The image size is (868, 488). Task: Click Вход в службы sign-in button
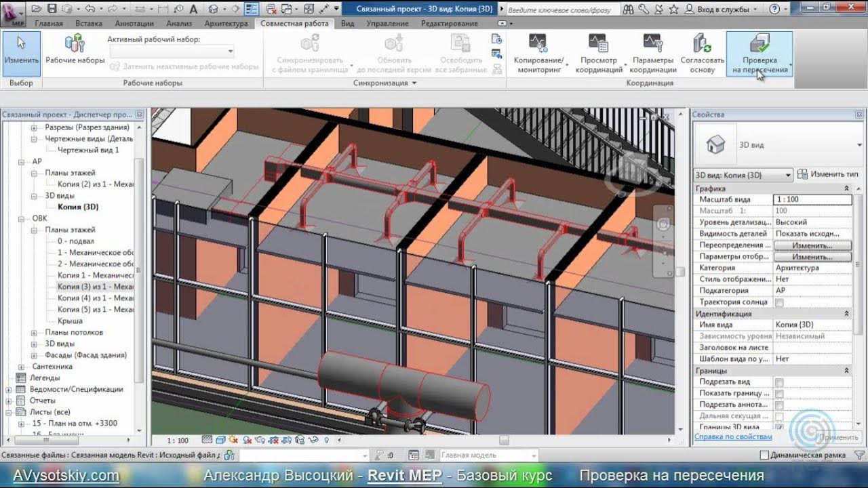723,9
